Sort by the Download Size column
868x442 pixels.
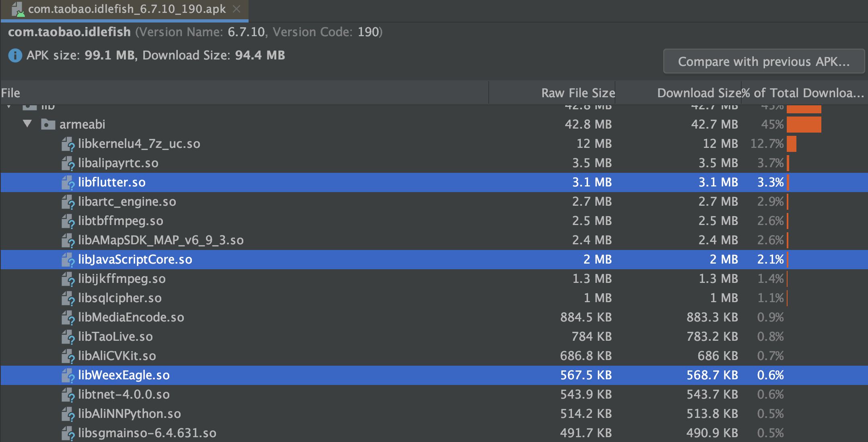(x=698, y=93)
